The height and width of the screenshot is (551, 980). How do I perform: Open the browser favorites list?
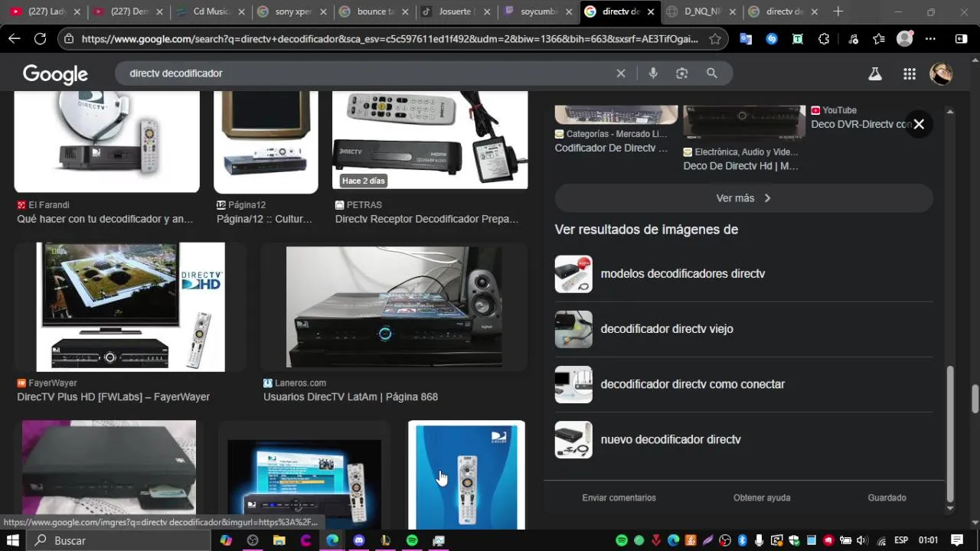coord(878,38)
